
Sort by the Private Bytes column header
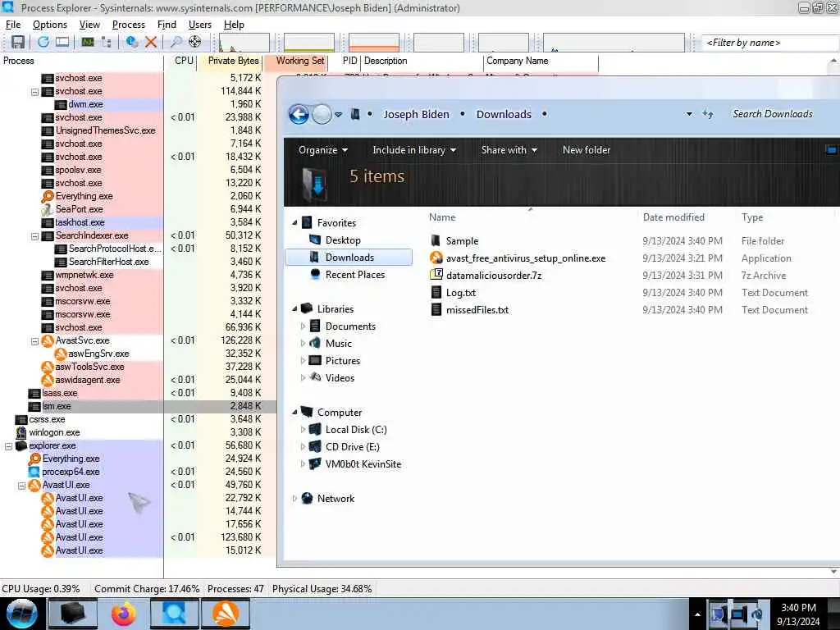coord(231,61)
